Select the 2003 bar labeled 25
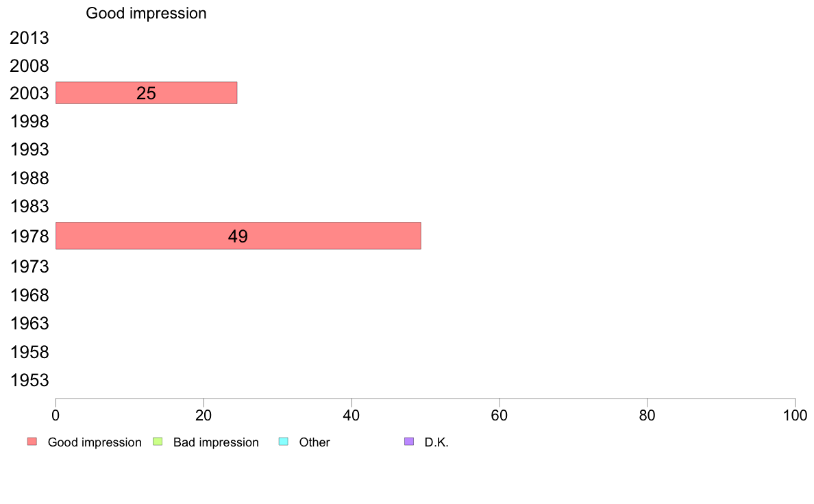This screenshot has height=504, width=814. pos(147,93)
